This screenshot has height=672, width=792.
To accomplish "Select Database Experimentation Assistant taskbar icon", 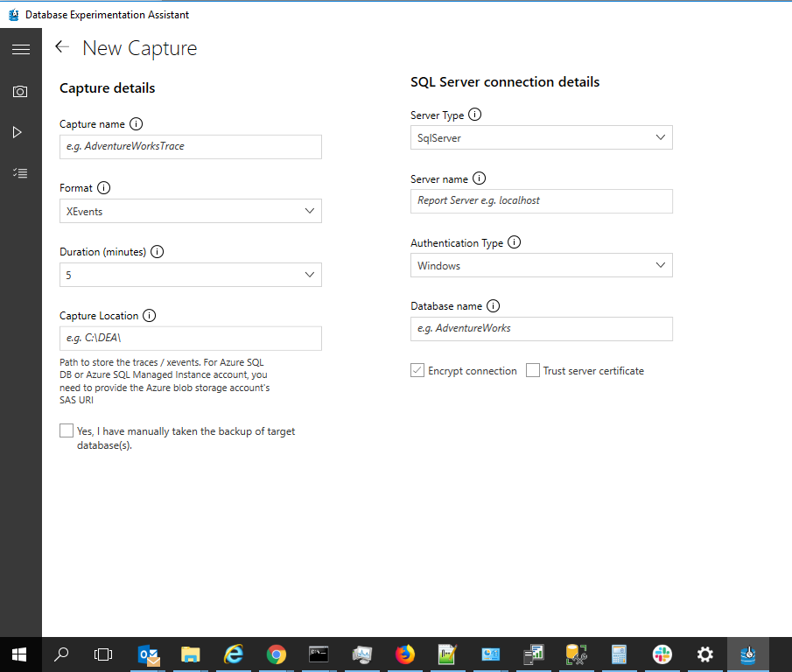I will (x=748, y=654).
